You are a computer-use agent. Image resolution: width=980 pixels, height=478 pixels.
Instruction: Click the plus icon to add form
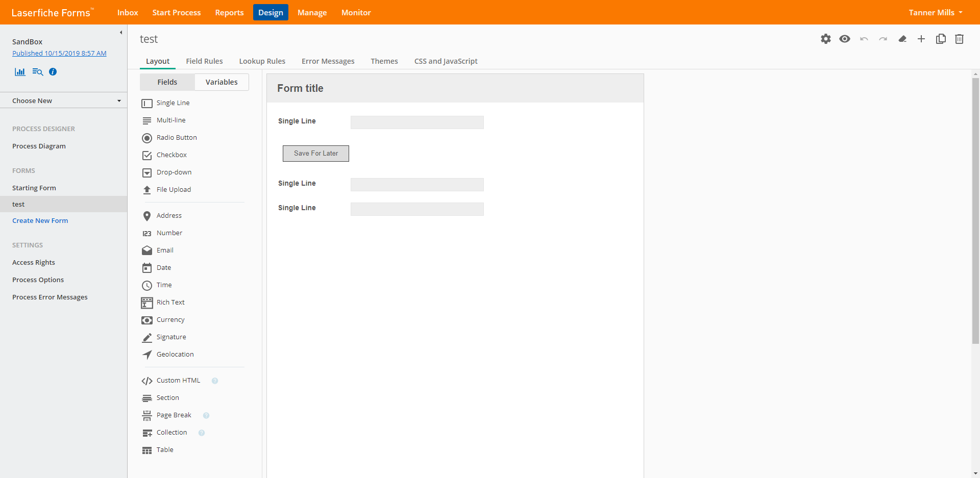click(x=921, y=39)
